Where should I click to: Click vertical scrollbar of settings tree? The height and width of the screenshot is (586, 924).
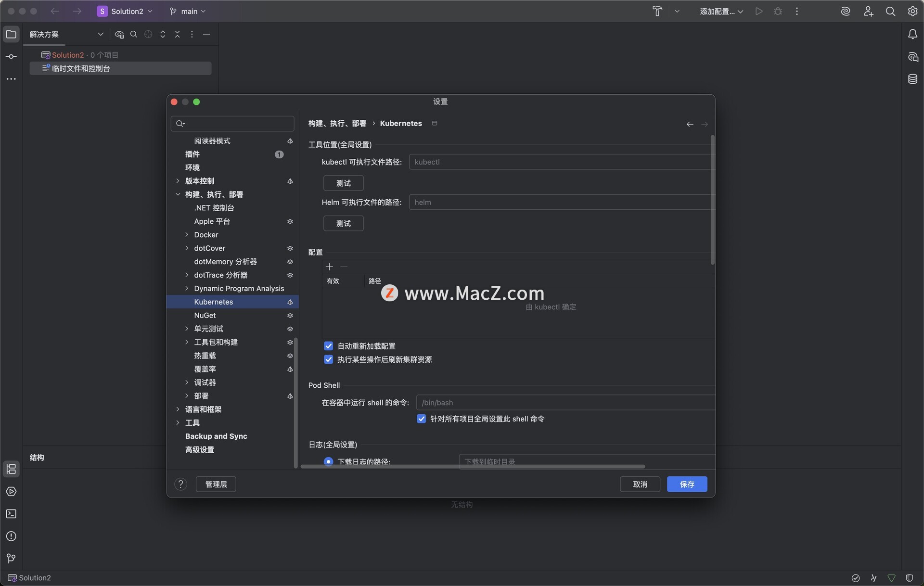[295, 402]
